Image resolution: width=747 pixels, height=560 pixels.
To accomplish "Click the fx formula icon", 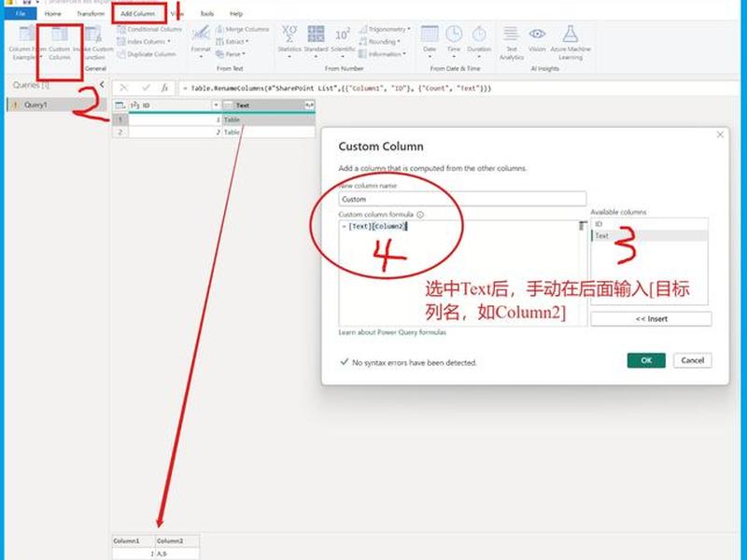I will 164,88.
